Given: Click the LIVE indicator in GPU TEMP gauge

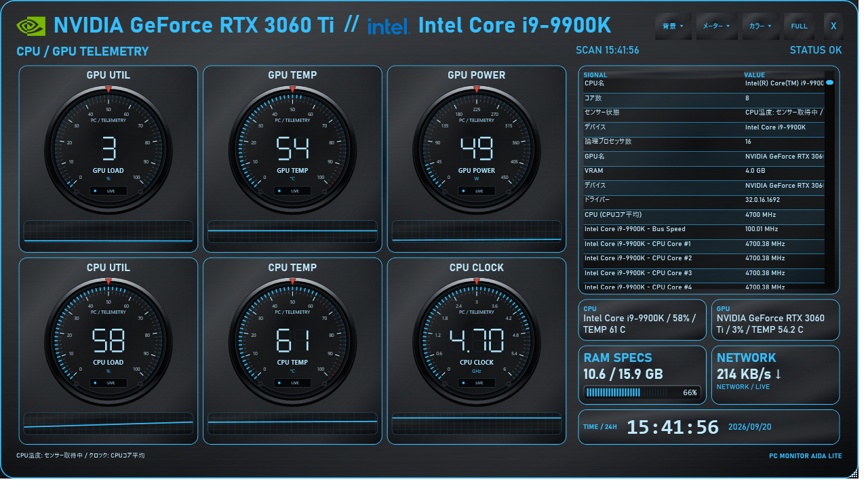Looking at the screenshot, I should point(292,191).
